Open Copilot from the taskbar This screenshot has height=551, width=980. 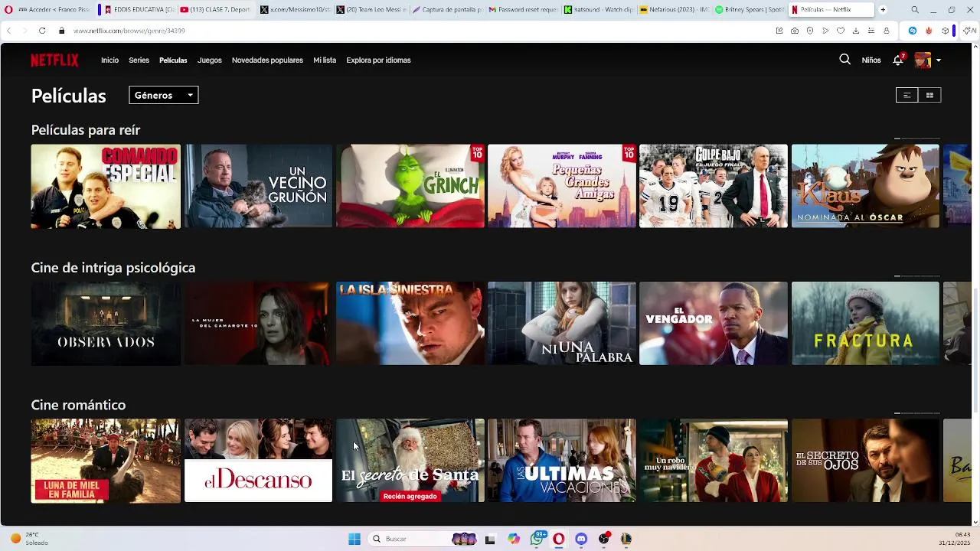pyautogui.click(x=514, y=539)
